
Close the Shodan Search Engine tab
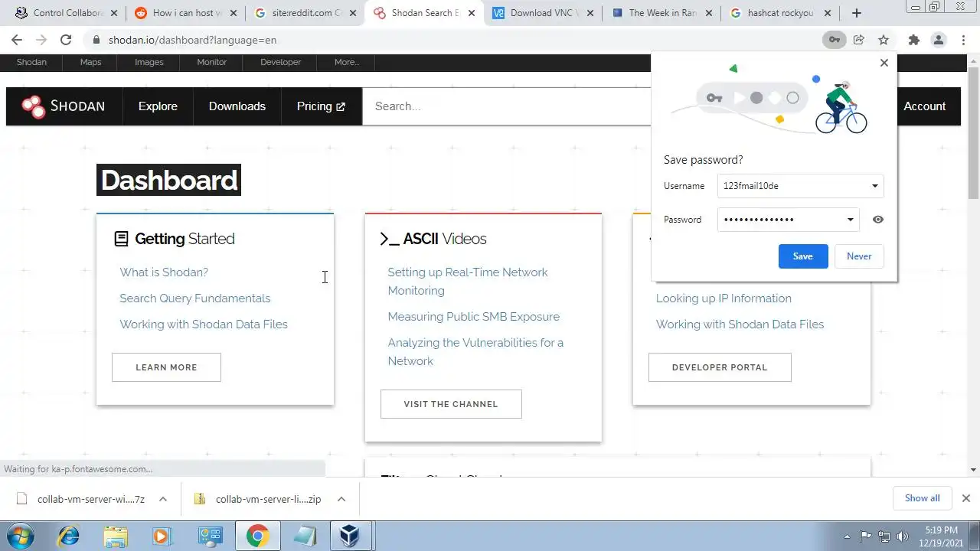click(x=473, y=13)
